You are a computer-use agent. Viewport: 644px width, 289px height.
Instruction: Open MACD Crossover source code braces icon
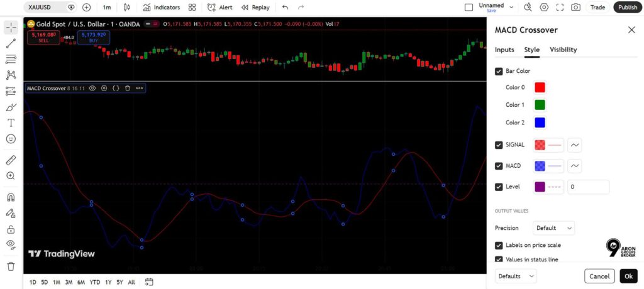pos(116,88)
